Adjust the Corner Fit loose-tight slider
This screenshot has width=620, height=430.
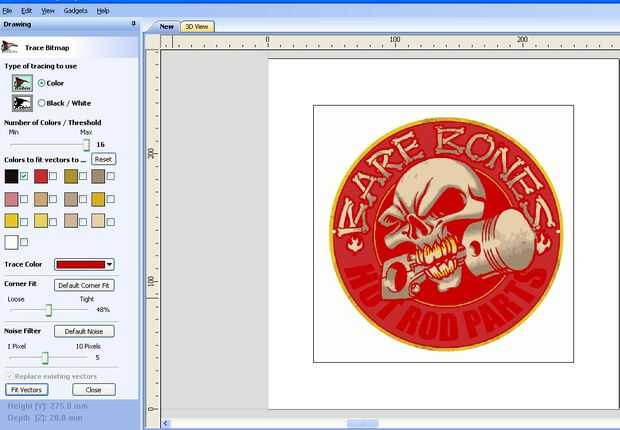coord(48,310)
